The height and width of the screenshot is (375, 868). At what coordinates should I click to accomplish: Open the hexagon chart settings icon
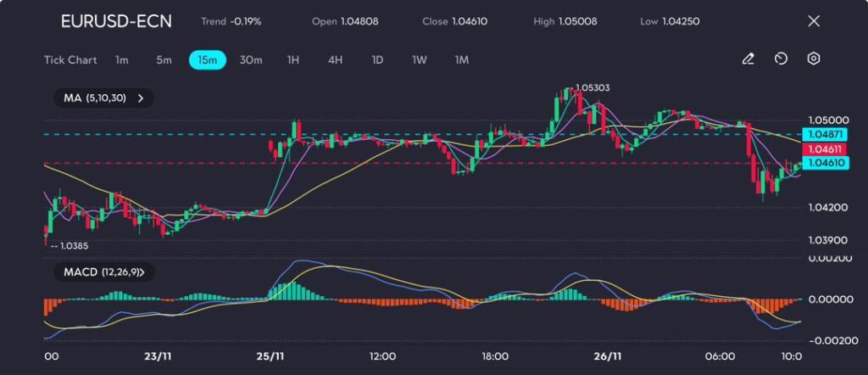(x=813, y=59)
